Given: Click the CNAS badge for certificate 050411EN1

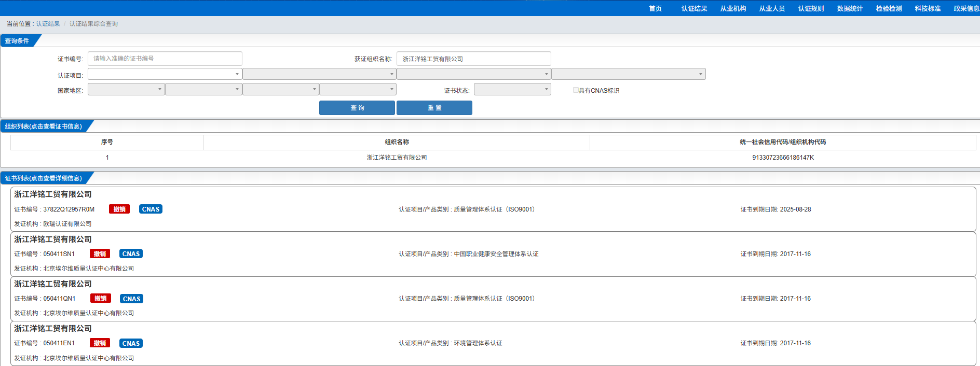Looking at the screenshot, I should click(131, 343).
